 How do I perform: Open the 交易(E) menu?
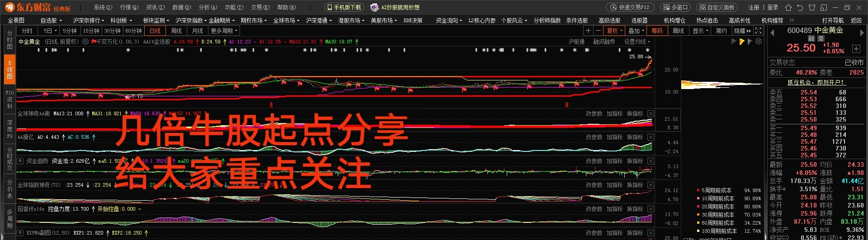coord(260,7)
